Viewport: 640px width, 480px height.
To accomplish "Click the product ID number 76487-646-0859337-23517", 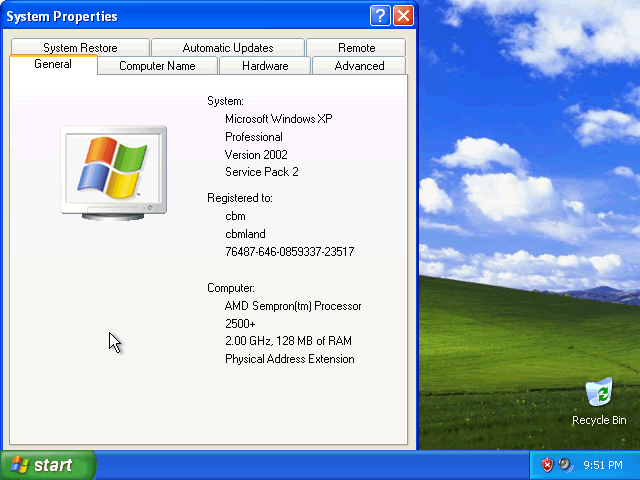I will pos(289,252).
